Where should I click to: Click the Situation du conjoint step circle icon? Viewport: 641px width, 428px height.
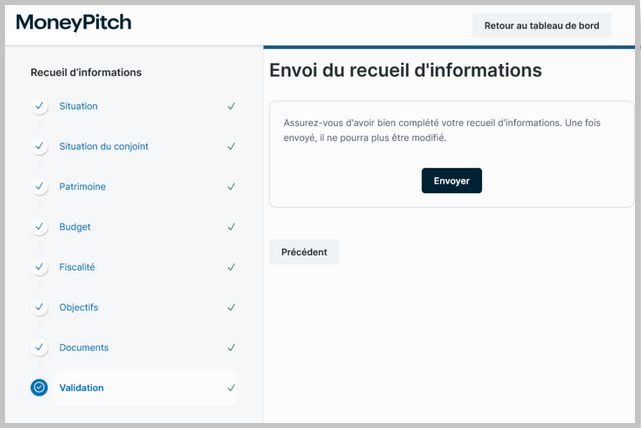[39, 146]
